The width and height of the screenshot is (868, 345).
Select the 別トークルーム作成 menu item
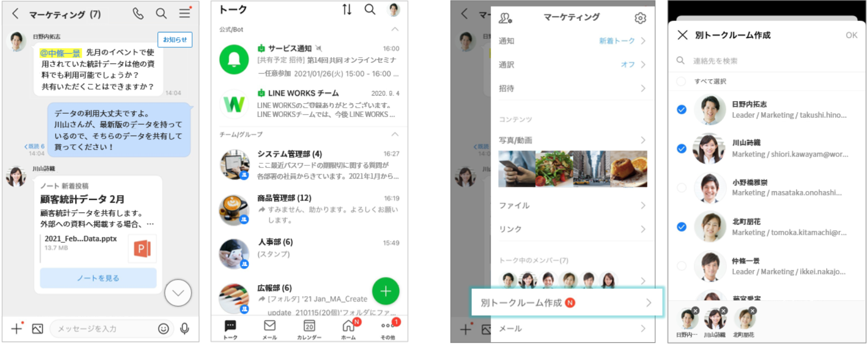pos(566,303)
